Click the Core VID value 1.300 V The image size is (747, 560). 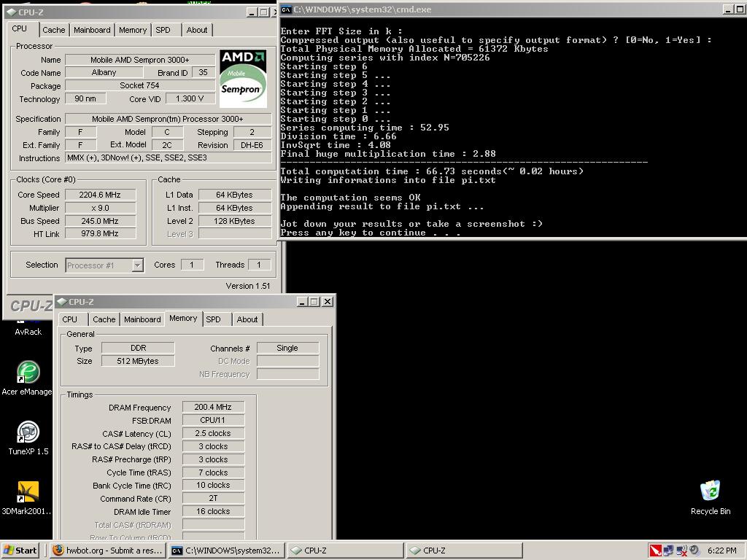tap(190, 98)
